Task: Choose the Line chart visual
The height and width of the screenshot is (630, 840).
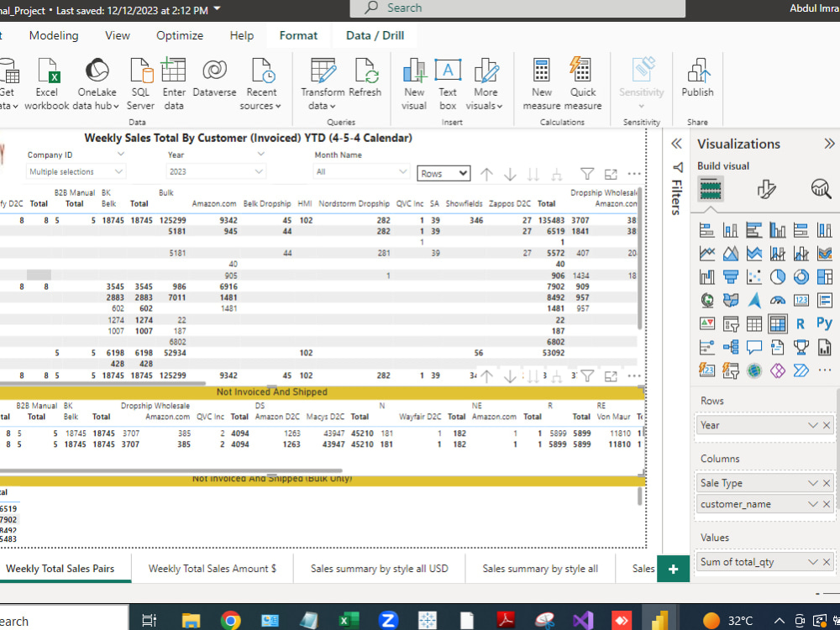Action: pos(707,253)
